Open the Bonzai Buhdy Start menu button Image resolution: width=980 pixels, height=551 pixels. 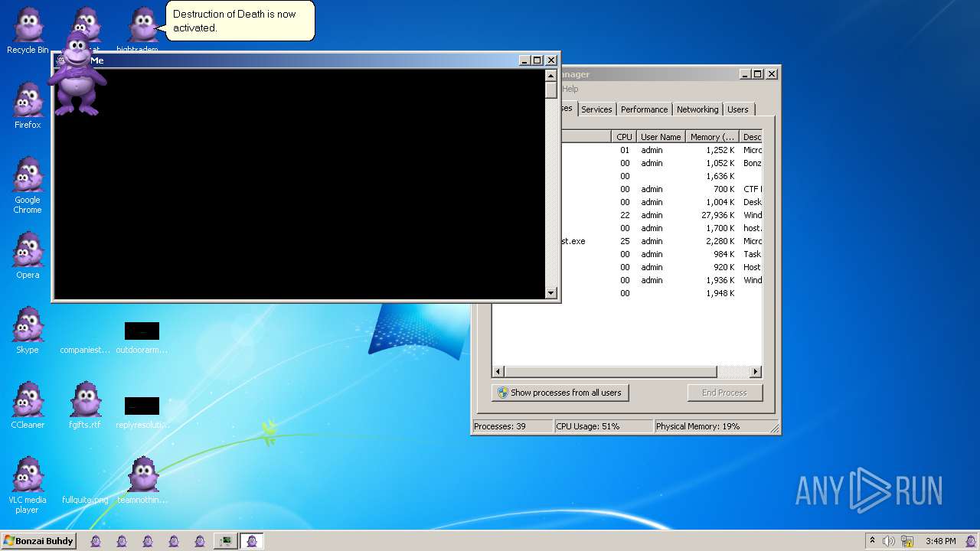[x=38, y=541]
